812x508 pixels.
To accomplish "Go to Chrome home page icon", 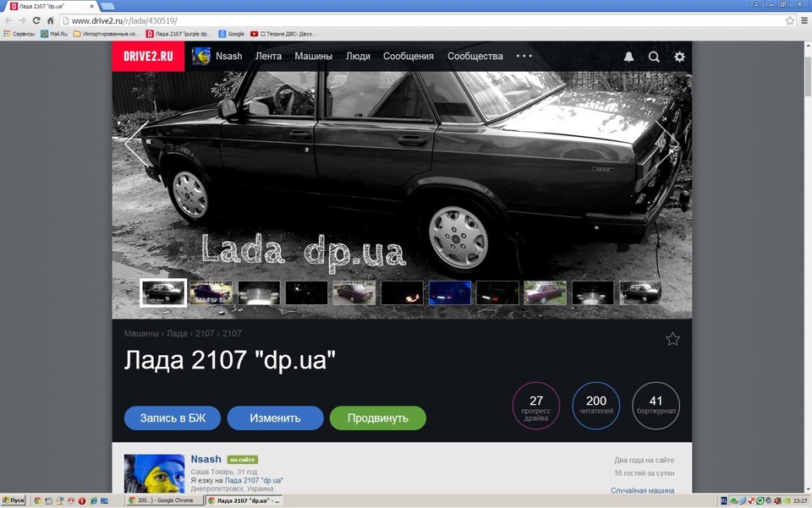I will [x=50, y=20].
